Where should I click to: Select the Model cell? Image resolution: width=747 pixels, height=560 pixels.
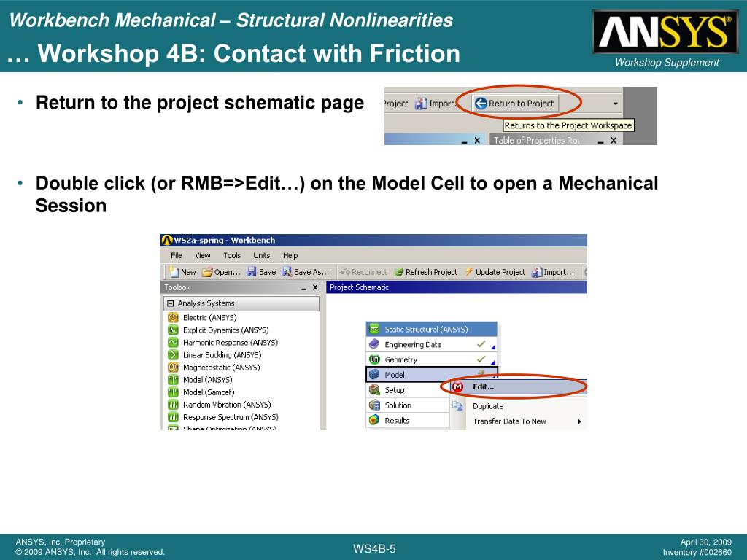432,375
